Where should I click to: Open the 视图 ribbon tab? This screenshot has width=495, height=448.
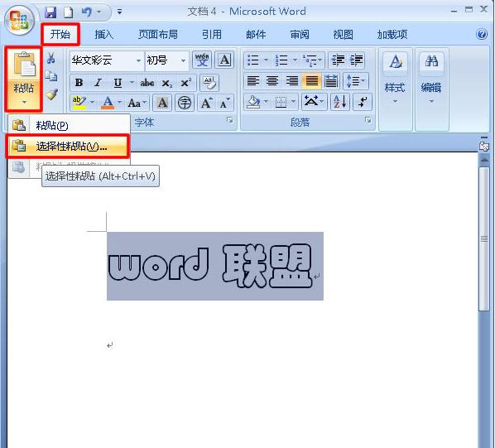[x=344, y=35]
